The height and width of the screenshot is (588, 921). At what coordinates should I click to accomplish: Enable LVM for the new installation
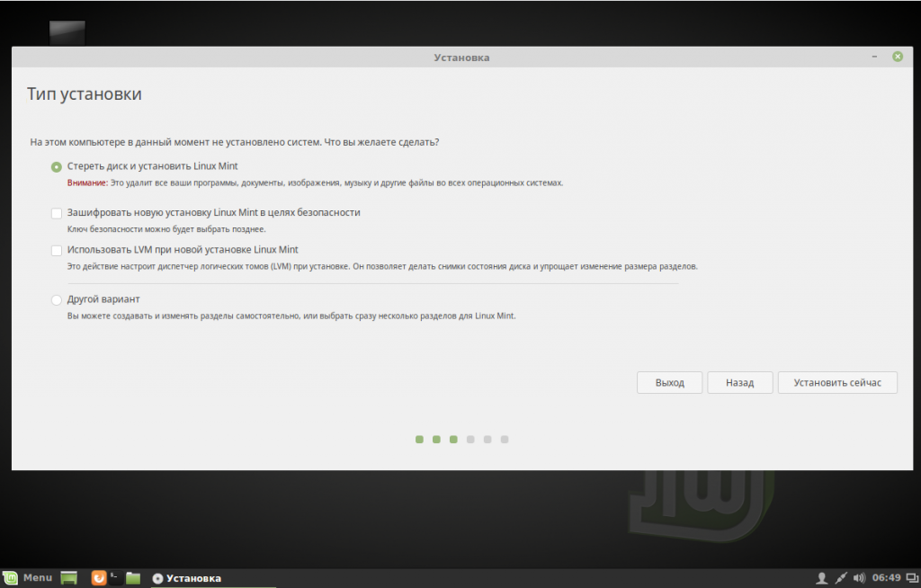click(56, 250)
